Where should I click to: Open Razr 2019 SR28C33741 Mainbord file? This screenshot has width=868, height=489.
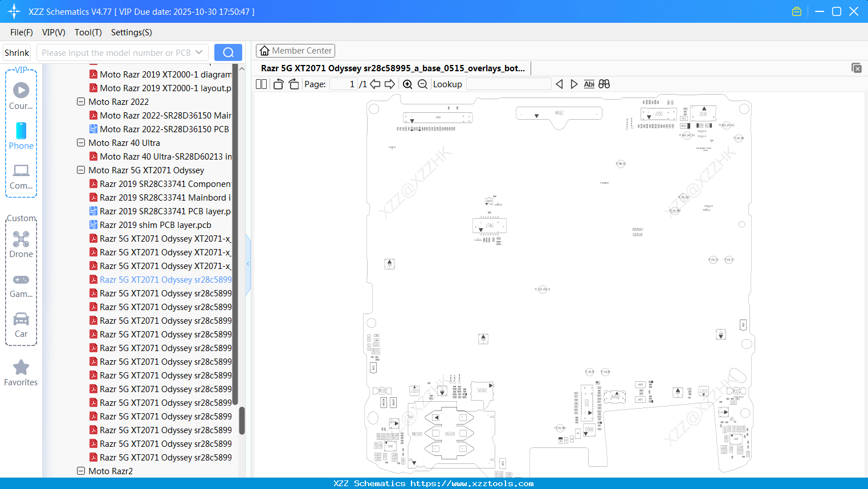tap(165, 198)
